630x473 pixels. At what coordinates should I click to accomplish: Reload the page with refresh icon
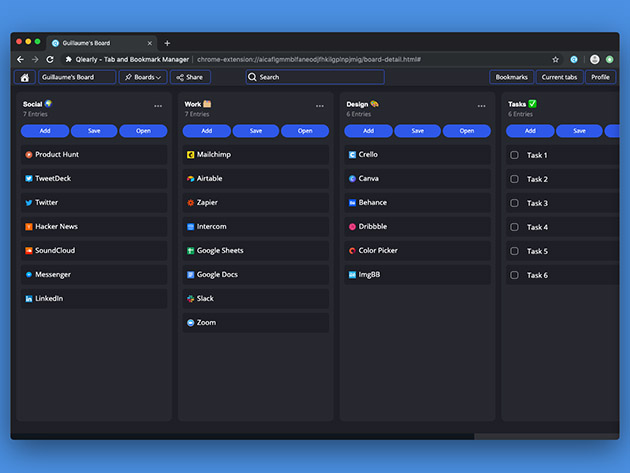pyautogui.click(x=50, y=59)
